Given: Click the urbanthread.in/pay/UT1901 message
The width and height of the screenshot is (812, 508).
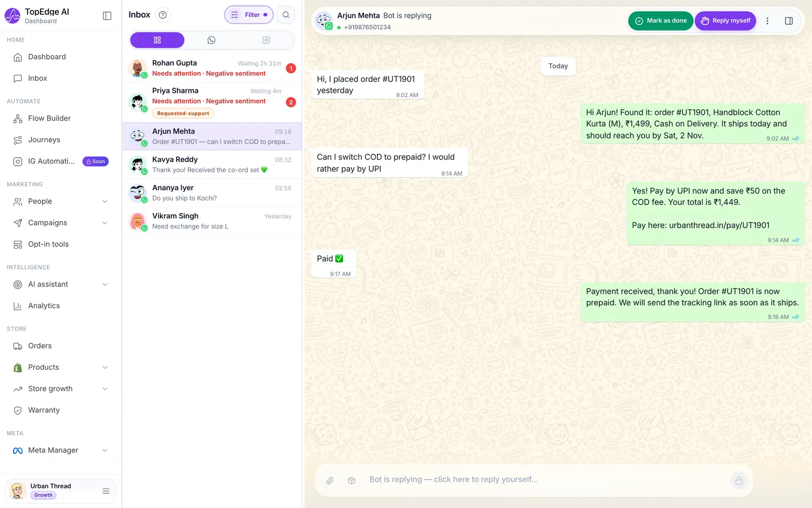Looking at the screenshot, I should pyautogui.click(x=716, y=213).
